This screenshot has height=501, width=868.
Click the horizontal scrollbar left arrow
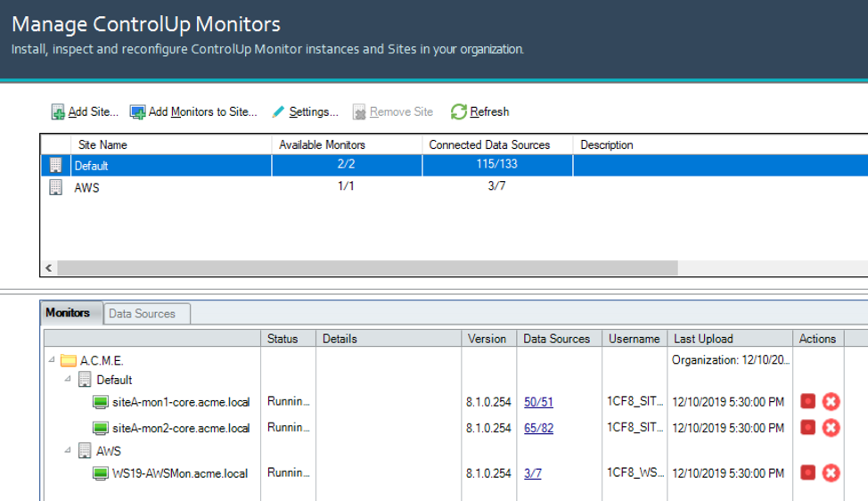click(x=49, y=268)
